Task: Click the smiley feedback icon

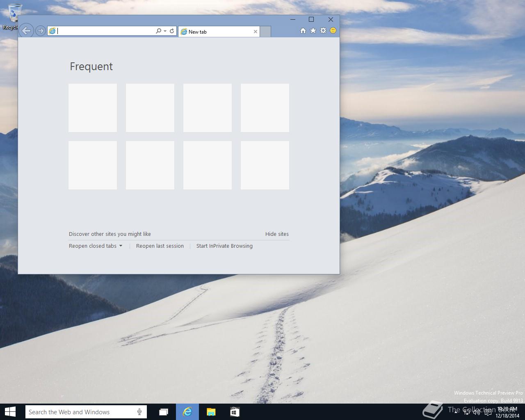Action: [x=333, y=31]
